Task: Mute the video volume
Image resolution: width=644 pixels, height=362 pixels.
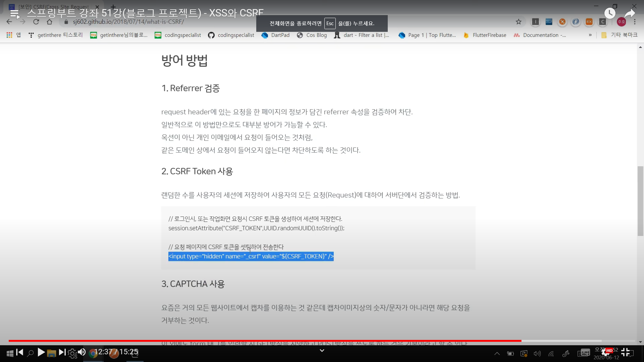Action: [82, 352]
